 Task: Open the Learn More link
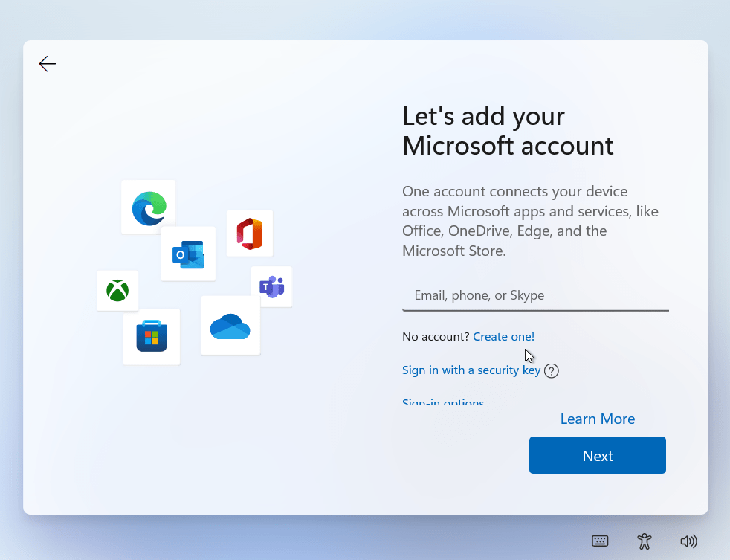pos(598,419)
